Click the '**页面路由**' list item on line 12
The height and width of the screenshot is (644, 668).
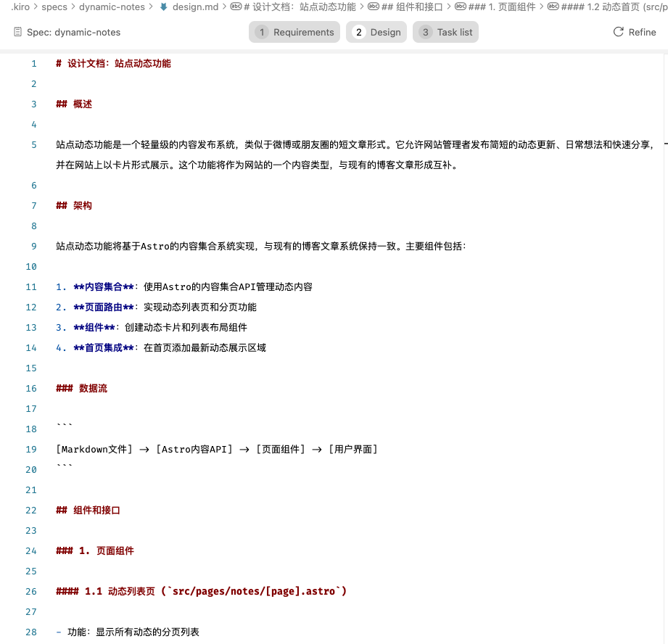click(x=157, y=307)
